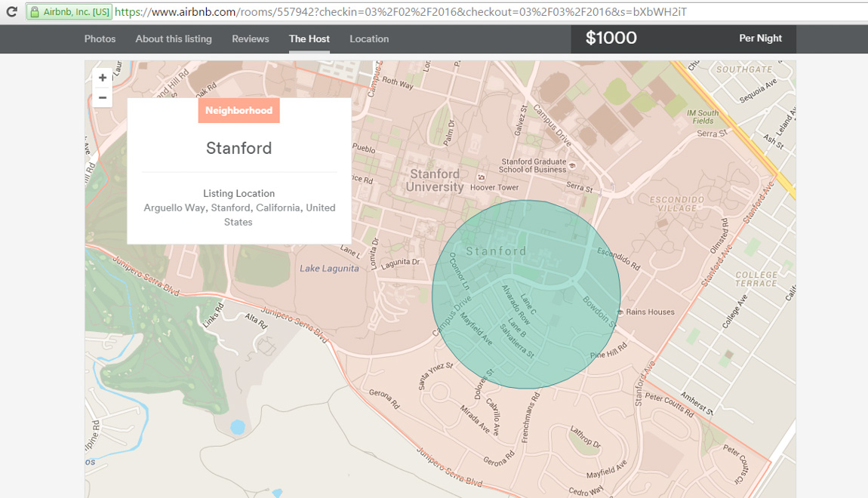Image resolution: width=868 pixels, height=498 pixels.
Task: Focus the browser address bar URL
Action: click(400, 12)
